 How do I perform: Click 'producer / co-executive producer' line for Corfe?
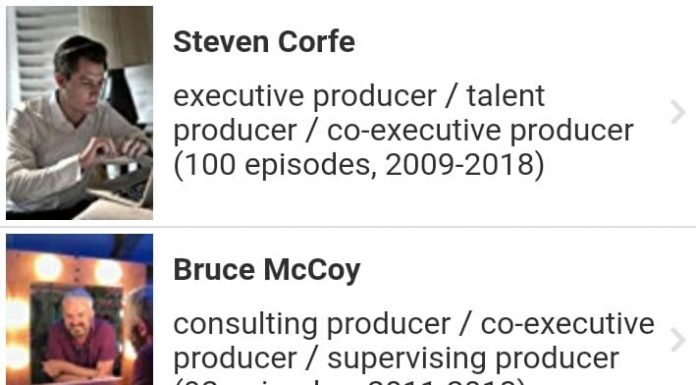coord(403,131)
